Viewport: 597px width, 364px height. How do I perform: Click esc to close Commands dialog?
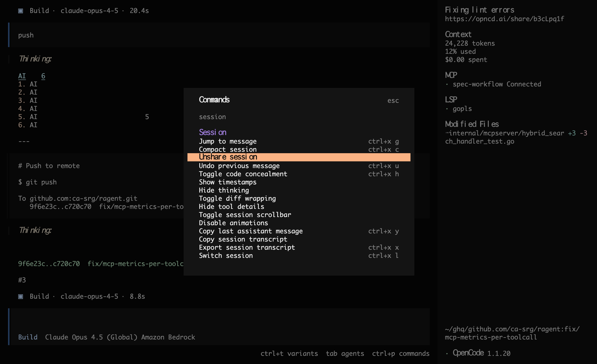point(393,101)
